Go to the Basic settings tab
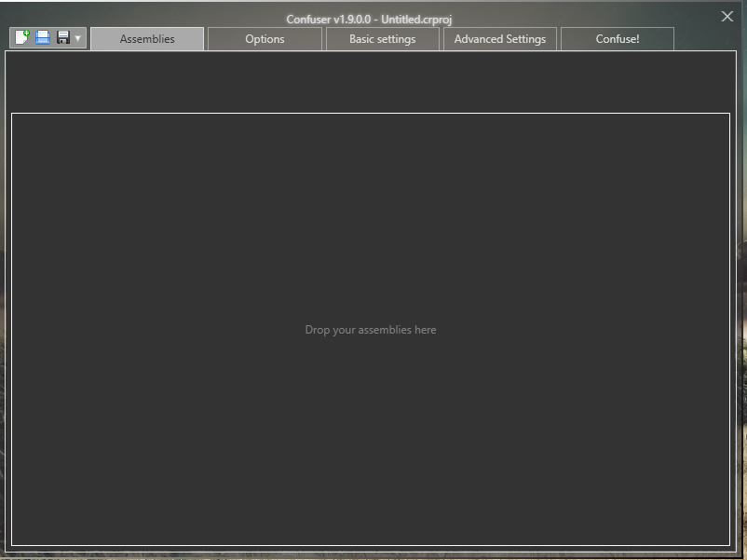 [x=383, y=38]
